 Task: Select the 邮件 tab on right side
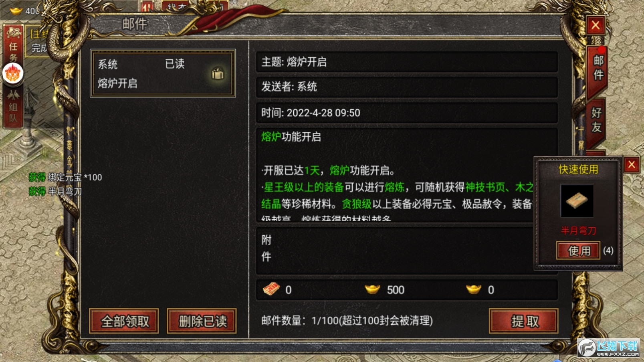click(x=598, y=68)
